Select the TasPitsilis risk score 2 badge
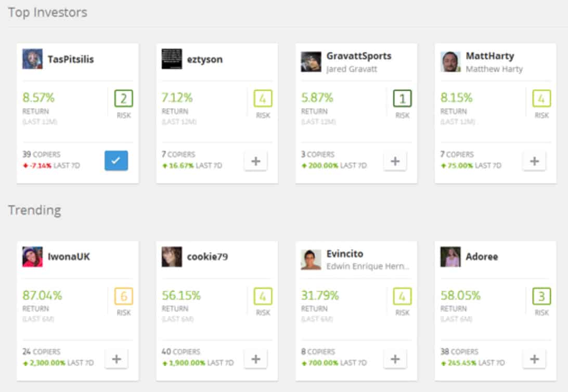The width and height of the screenshot is (568, 392). click(123, 98)
